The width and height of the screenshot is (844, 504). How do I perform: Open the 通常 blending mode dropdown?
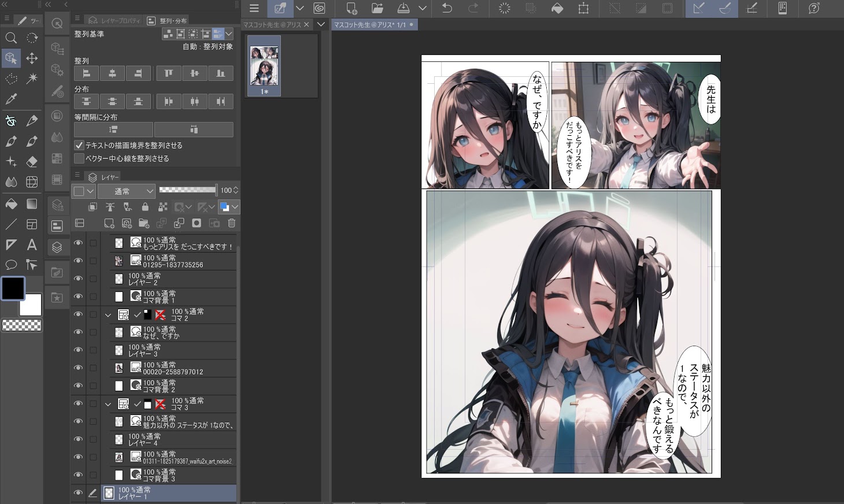pos(126,191)
